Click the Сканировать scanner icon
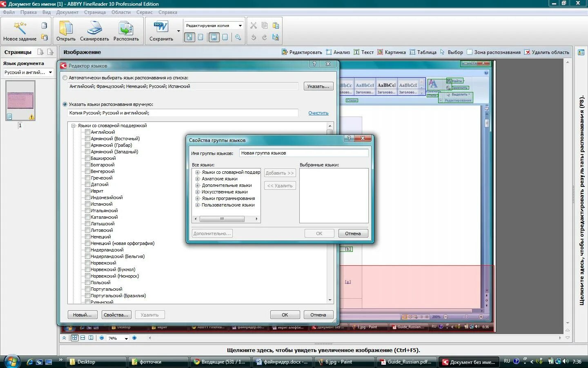The width and height of the screenshot is (588, 368). click(x=94, y=28)
